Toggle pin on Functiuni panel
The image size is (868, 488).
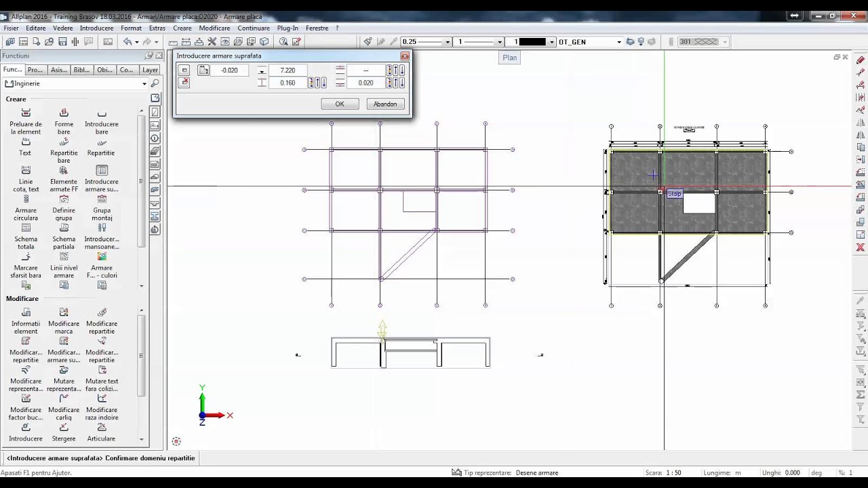(149, 56)
